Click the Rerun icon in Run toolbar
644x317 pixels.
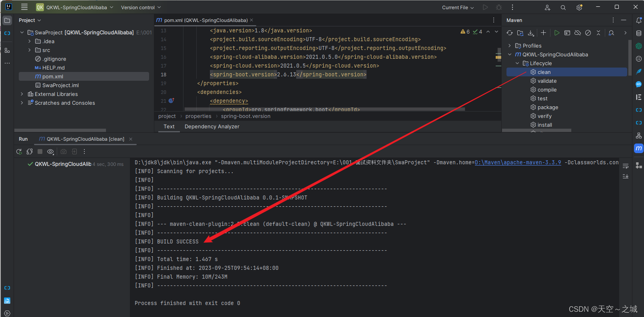[19, 152]
